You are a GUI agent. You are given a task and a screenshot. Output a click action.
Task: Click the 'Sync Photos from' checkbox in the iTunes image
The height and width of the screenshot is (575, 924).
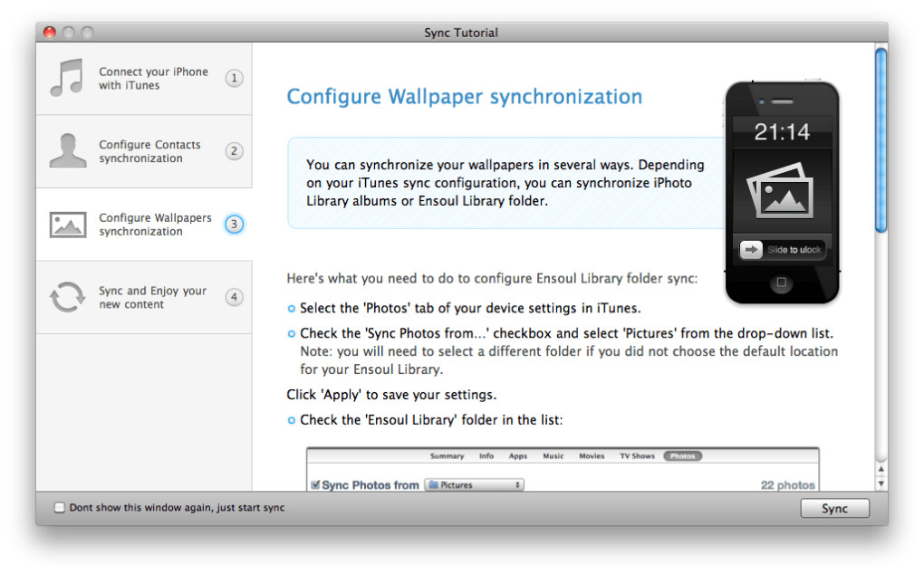(x=315, y=484)
